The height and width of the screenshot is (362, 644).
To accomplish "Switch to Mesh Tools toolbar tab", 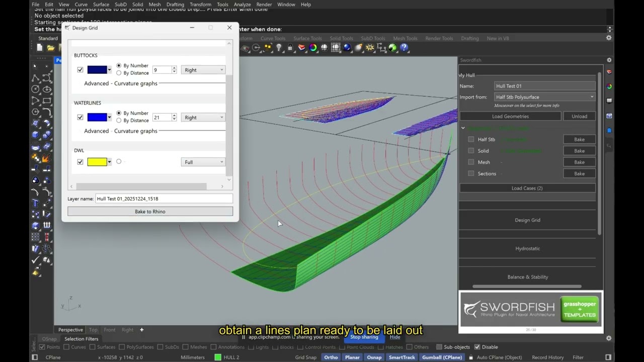I will (405, 38).
